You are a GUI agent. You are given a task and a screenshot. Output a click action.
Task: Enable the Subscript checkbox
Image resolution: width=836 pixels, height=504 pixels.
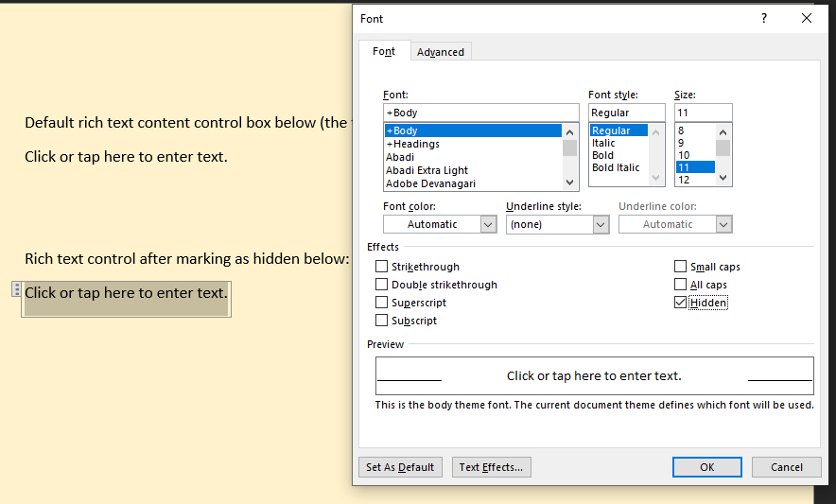(381, 320)
